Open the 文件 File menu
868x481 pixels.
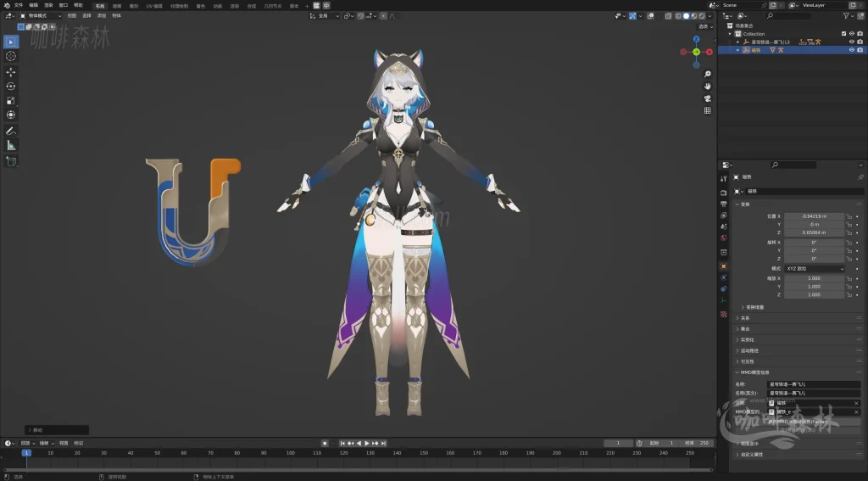[19, 5]
